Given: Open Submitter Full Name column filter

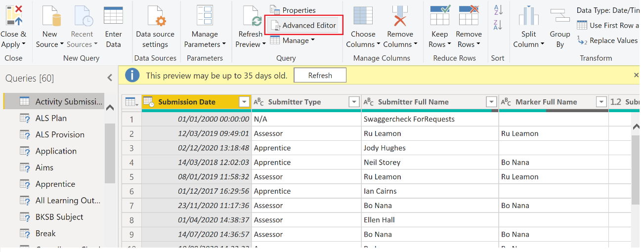Looking at the screenshot, I should [491, 102].
